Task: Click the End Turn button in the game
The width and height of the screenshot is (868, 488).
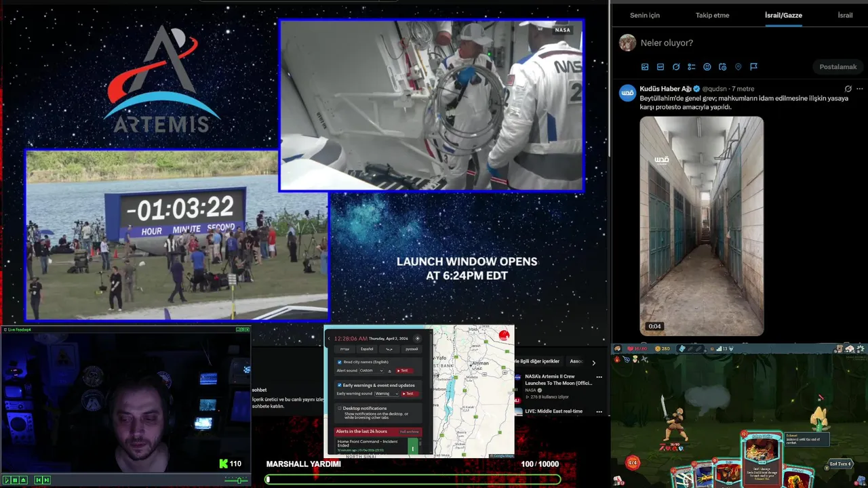Action: tap(840, 464)
